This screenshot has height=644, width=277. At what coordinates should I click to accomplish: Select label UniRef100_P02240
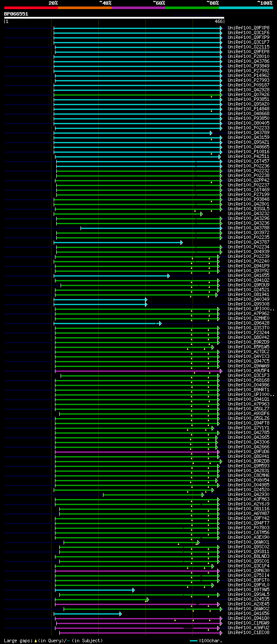click(248, 261)
